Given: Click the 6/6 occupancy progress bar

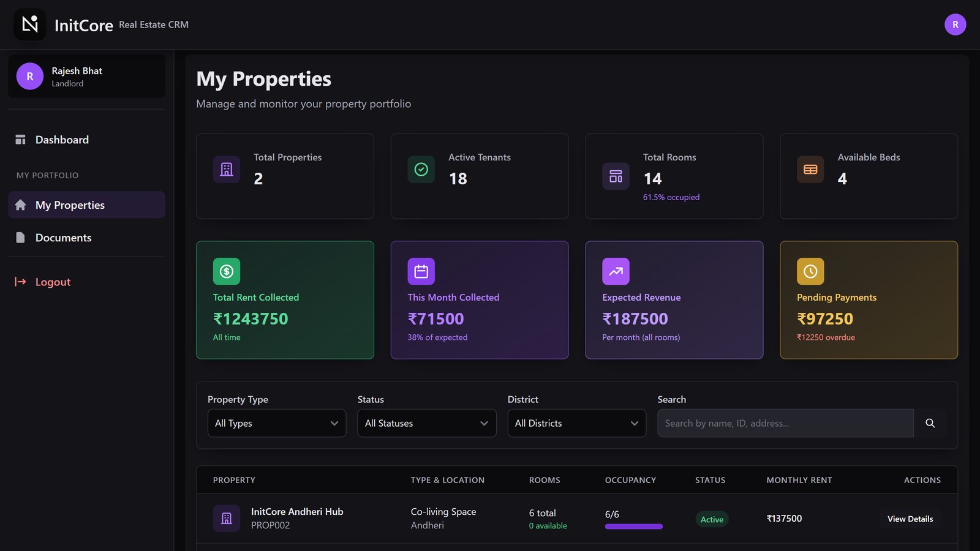Looking at the screenshot, I should point(634,527).
